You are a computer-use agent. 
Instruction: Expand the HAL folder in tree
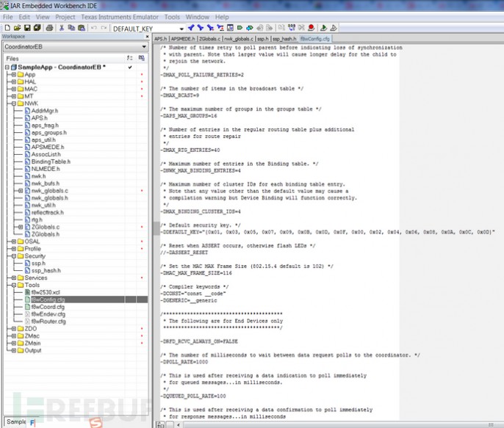[x=14, y=81]
